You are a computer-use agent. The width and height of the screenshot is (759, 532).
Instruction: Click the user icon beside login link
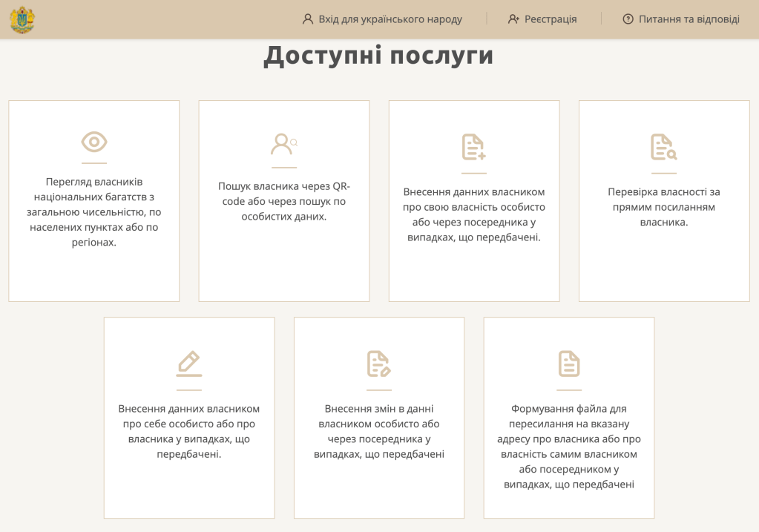(x=308, y=19)
